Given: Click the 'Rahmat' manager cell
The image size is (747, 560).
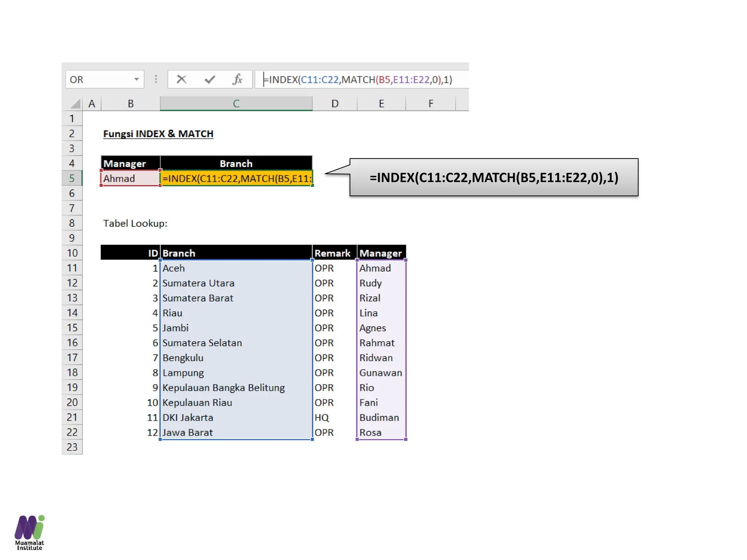Looking at the screenshot, I should point(382,343).
